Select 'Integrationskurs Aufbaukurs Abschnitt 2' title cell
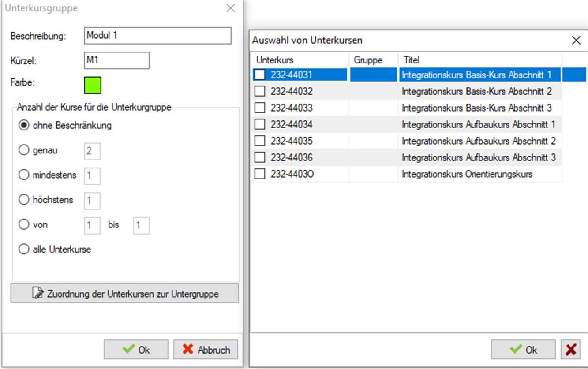The image size is (588, 369). (480, 141)
